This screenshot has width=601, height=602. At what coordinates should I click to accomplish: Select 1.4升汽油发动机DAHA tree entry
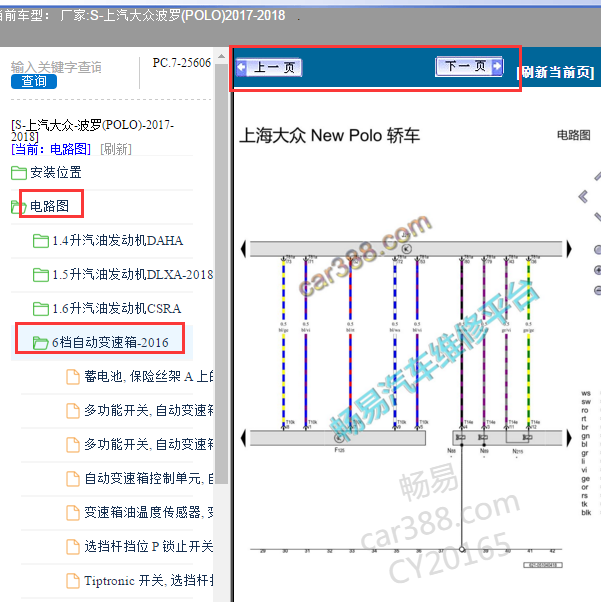pyautogui.click(x=118, y=240)
